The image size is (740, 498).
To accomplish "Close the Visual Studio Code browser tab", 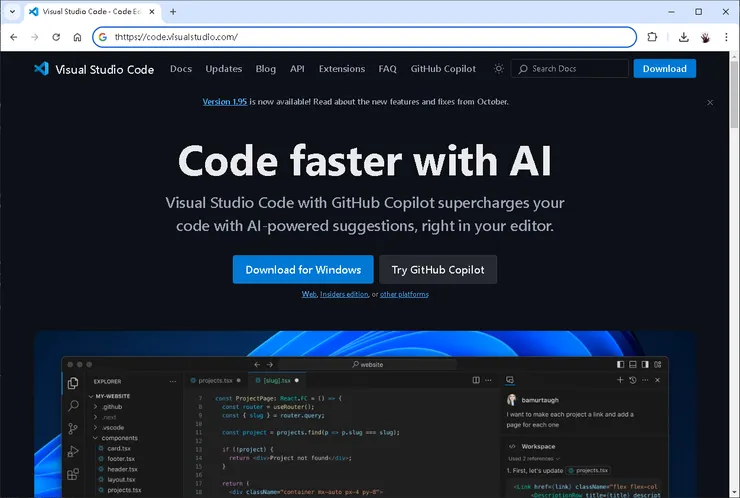I will 152,11.
